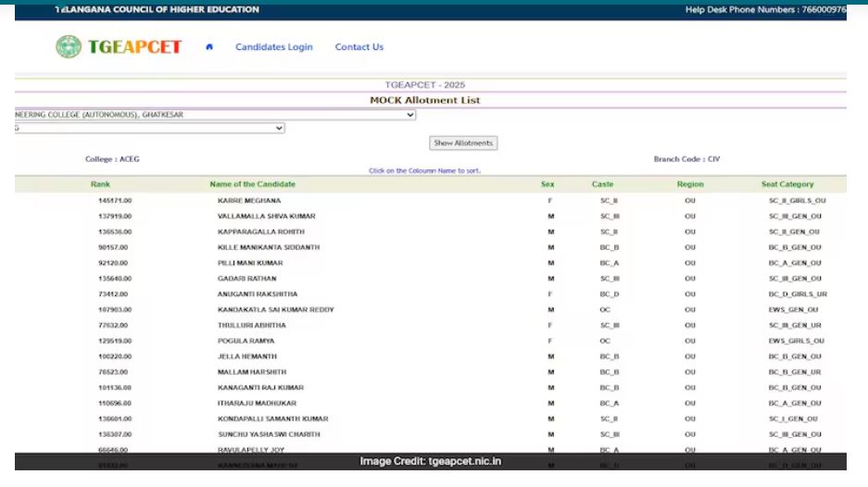Click the home icon in navigation

(x=209, y=47)
